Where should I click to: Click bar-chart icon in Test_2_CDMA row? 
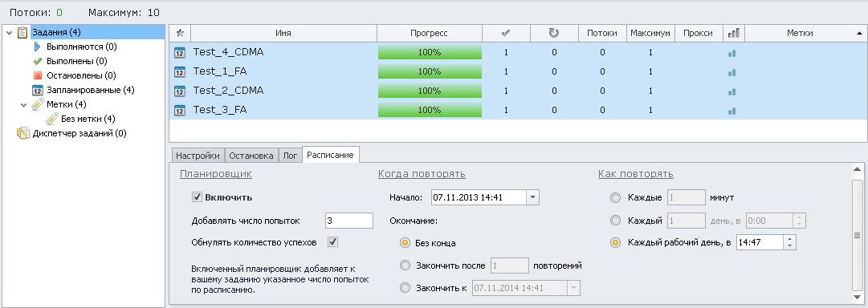(x=732, y=91)
